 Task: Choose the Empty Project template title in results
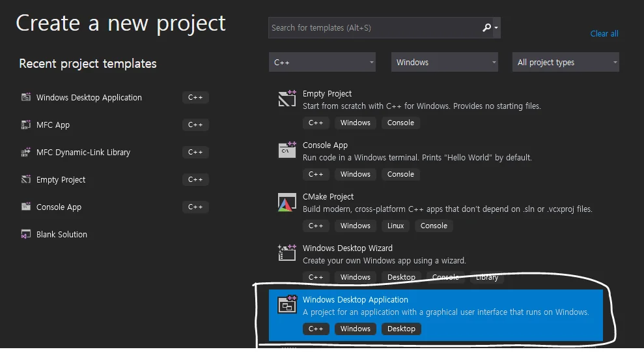[327, 94]
